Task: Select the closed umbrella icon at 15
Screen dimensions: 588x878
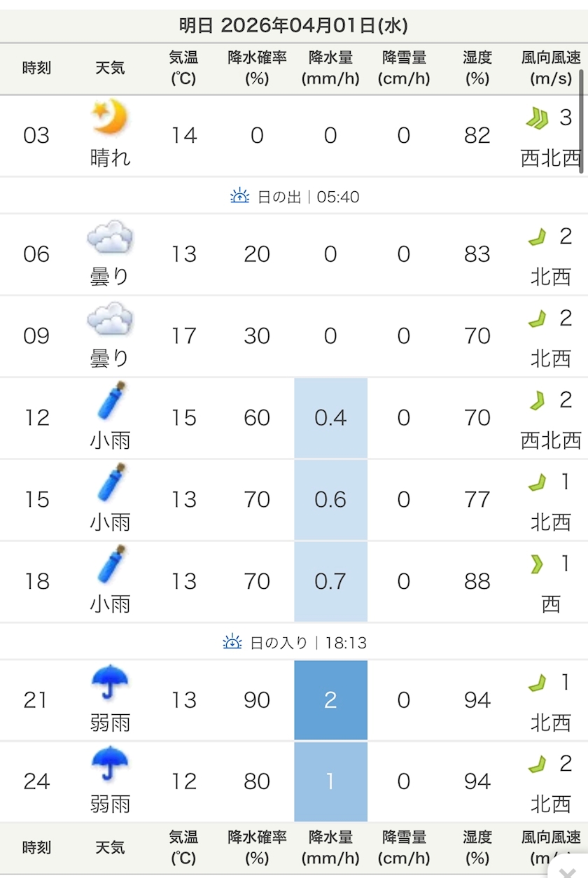Action: pos(111,482)
